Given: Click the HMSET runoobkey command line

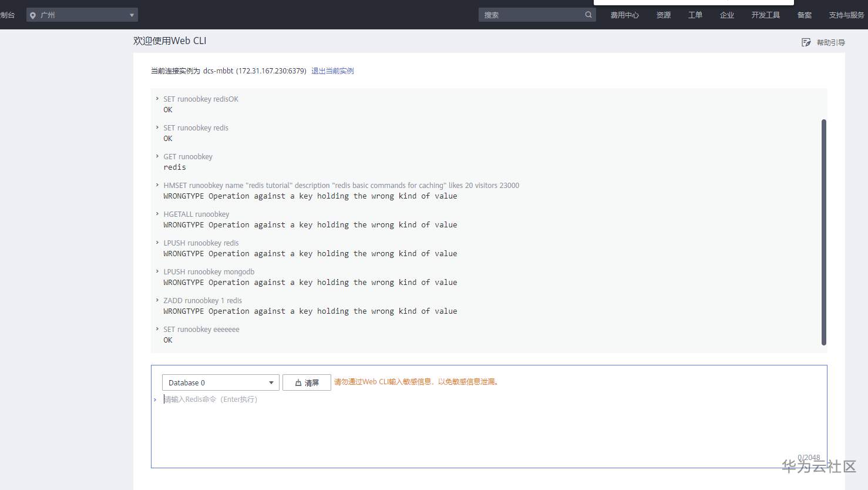Looking at the screenshot, I should (x=341, y=186).
